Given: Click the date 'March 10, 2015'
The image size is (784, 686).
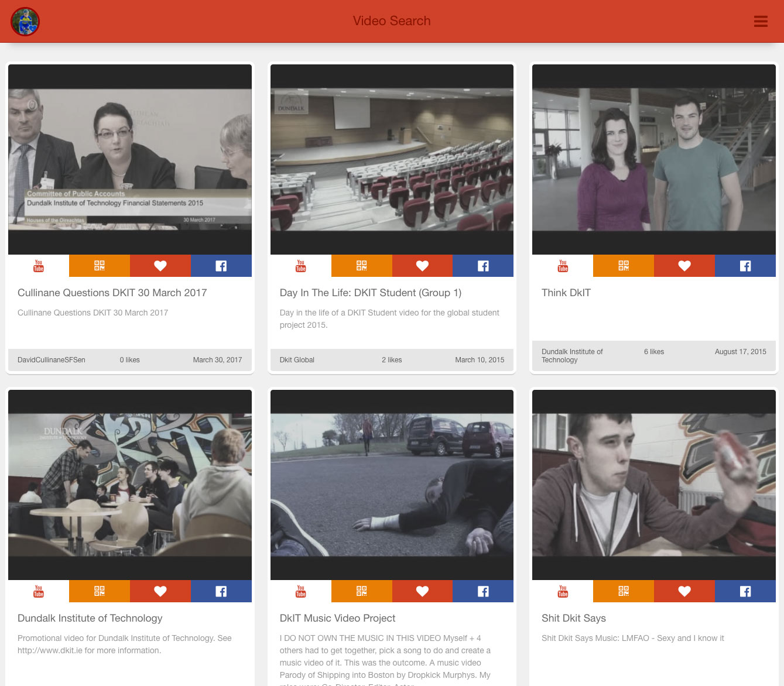Looking at the screenshot, I should pos(480,360).
